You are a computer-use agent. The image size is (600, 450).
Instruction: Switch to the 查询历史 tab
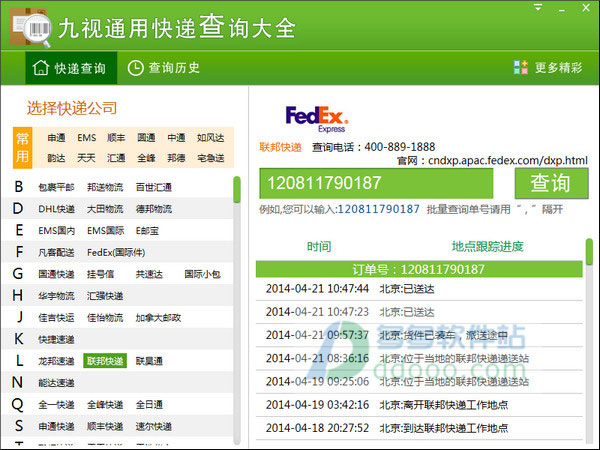pyautogui.click(x=163, y=68)
